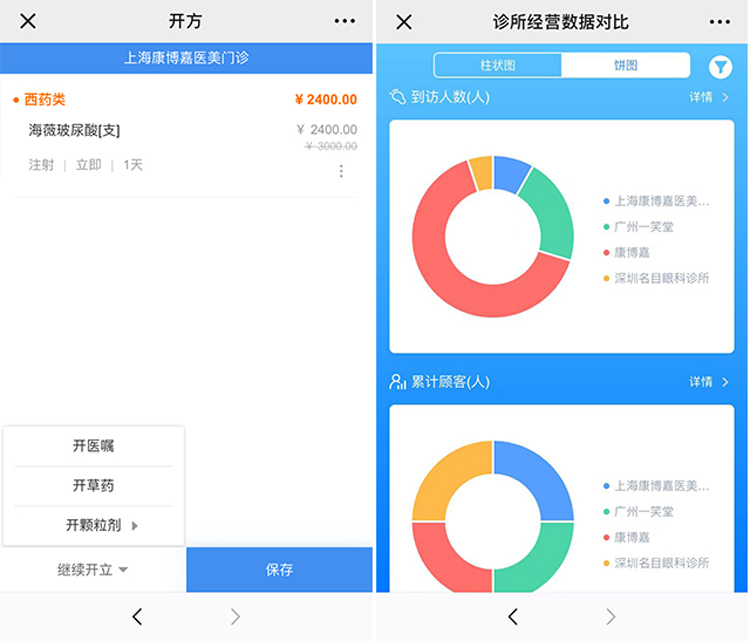Viewport: 750px width, 641px height.
Task: Close the 开方 prescription page
Action: [x=28, y=21]
